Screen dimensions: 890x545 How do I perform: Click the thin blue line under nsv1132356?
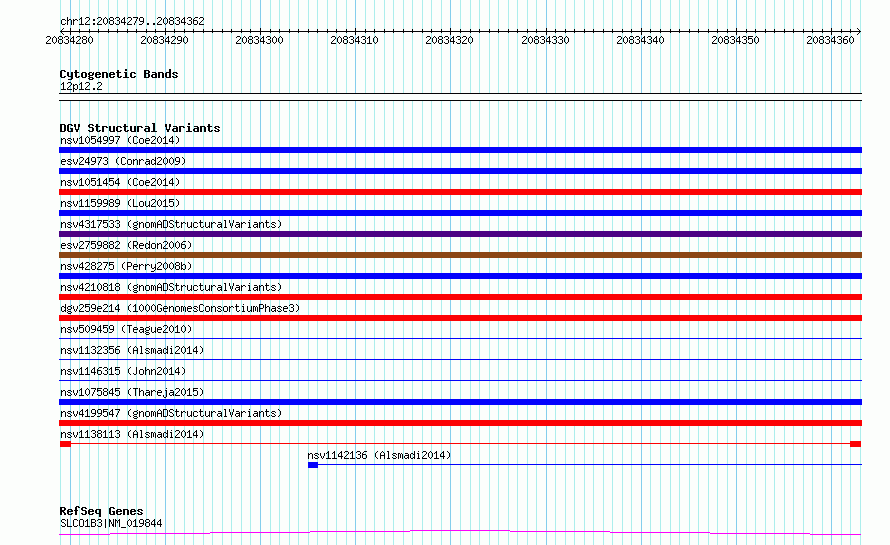pyautogui.click(x=460, y=360)
